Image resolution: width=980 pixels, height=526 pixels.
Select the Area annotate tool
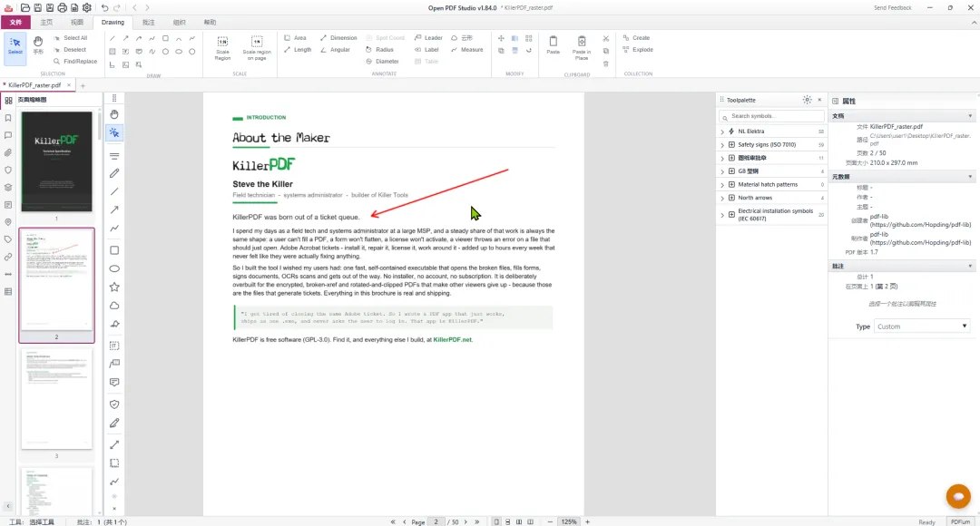coord(296,38)
